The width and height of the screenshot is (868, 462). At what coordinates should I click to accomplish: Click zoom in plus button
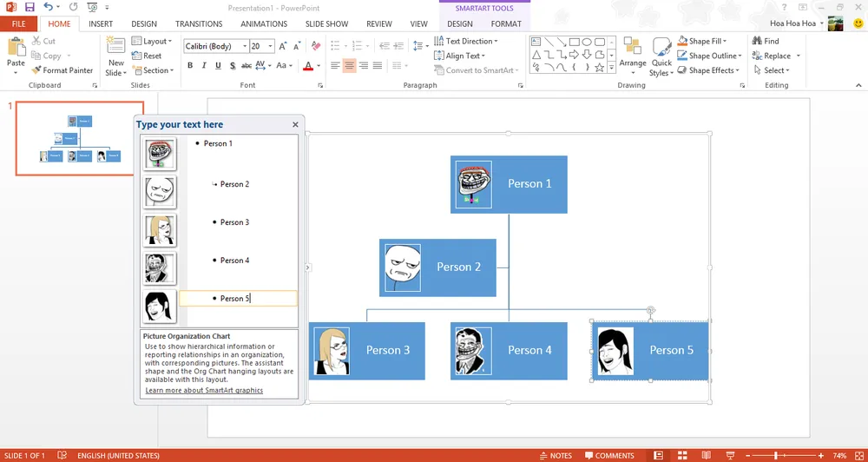point(821,455)
